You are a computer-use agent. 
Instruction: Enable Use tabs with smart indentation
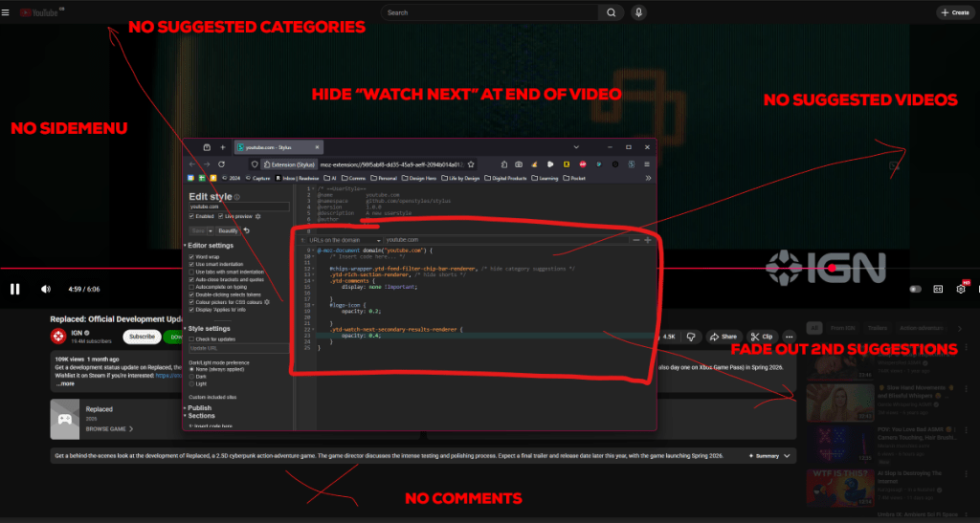[191, 272]
